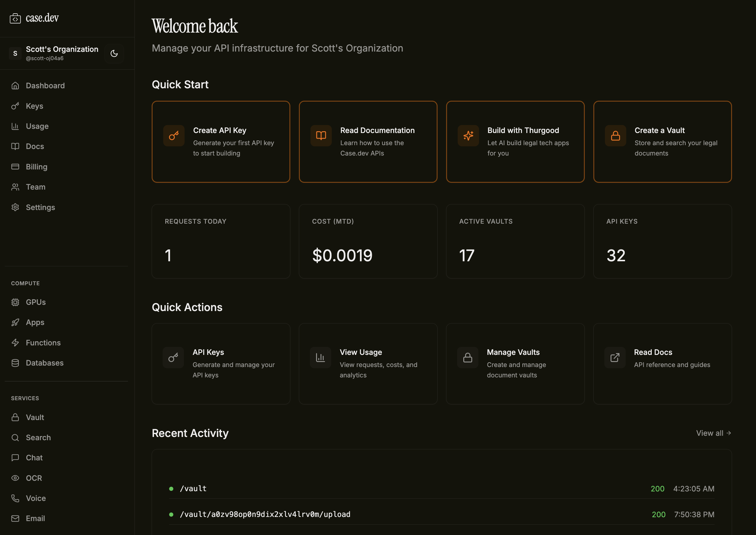Click the case.dev briefcase logo
The height and width of the screenshot is (535, 756).
coord(15,18)
